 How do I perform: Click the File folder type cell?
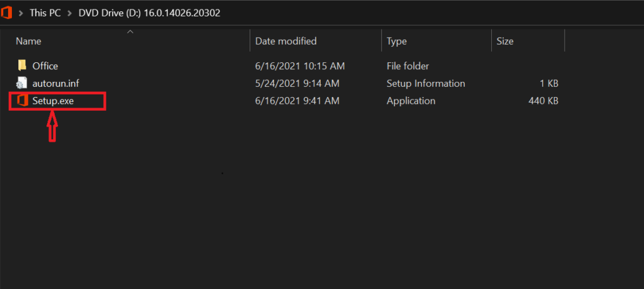point(408,65)
